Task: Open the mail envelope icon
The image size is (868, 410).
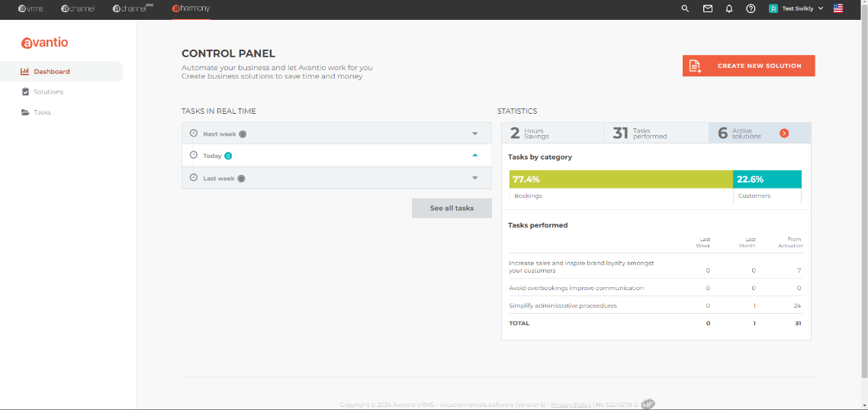Action: [x=707, y=8]
